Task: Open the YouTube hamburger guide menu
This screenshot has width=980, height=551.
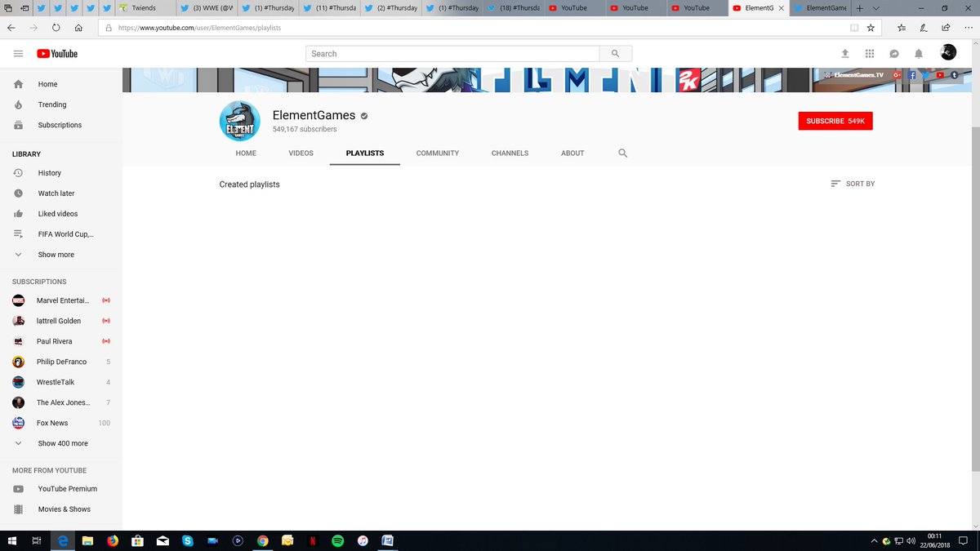Action: tap(18, 54)
